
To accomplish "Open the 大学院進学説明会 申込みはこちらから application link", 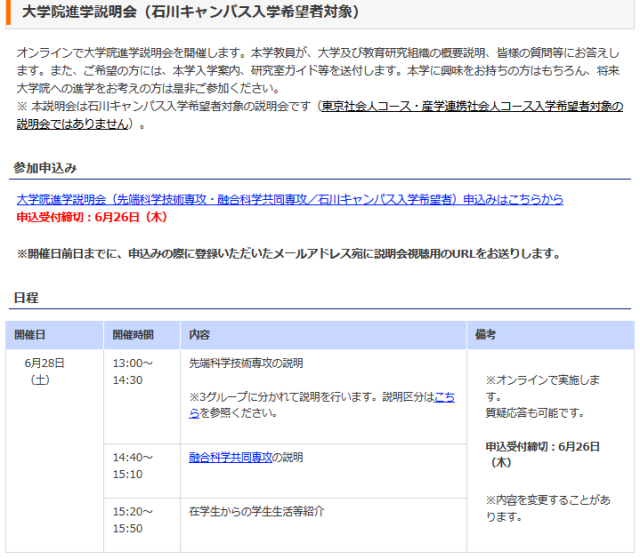I will point(290,199).
